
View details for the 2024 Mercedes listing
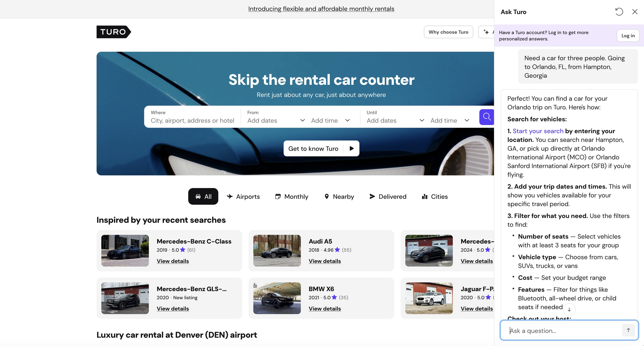pyautogui.click(x=477, y=261)
